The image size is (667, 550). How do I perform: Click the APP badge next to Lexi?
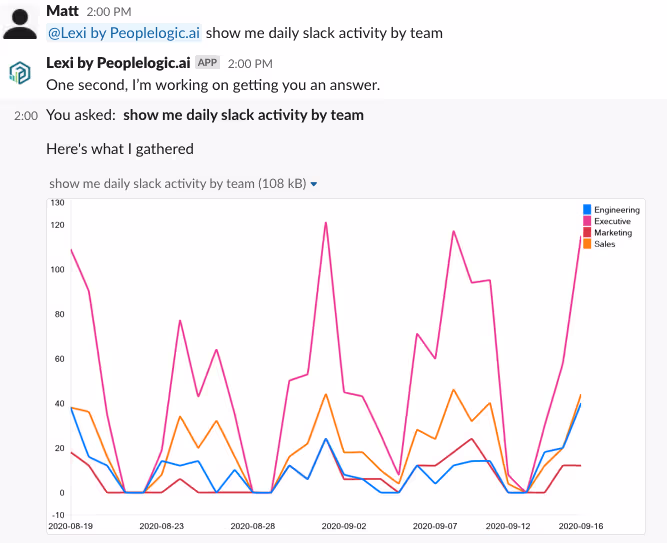(208, 63)
